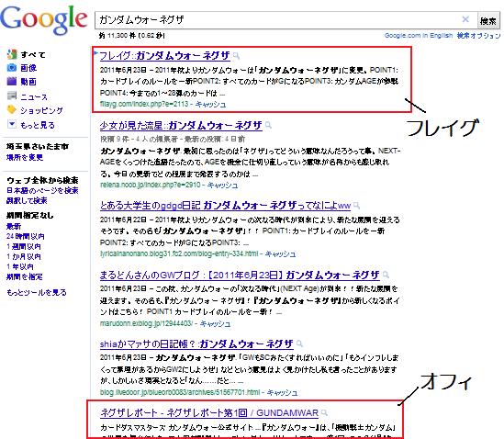The image size is (504, 439).
Task: Filter results to 1 週間以内
Action: pos(24,247)
